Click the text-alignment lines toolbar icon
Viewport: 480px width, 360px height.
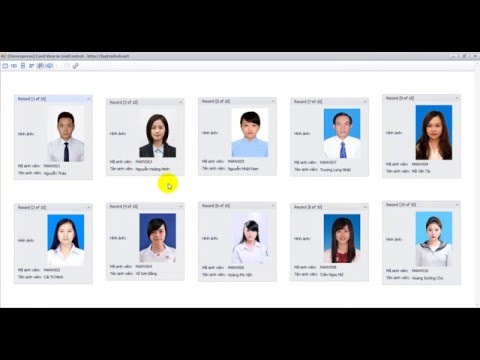click(x=32, y=66)
